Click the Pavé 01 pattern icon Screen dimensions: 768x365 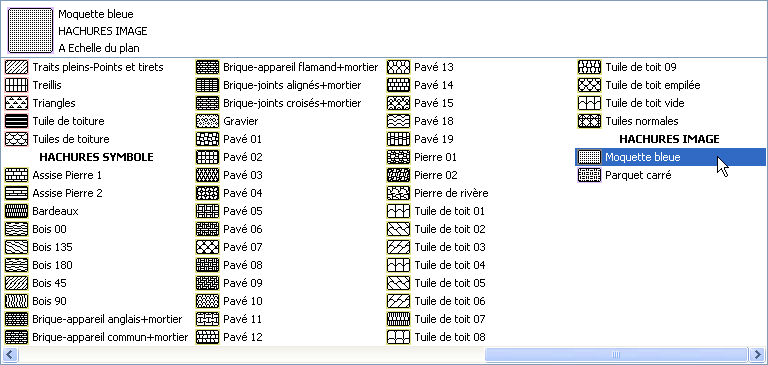pos(207,139)
